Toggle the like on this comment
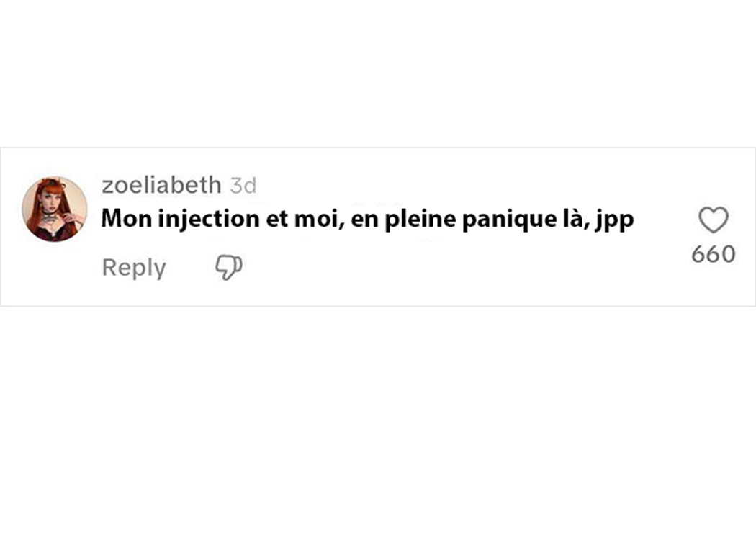Image resolution: width=756 pixels, height=537 pixels. pyautogui.click(x=714, y=220)
